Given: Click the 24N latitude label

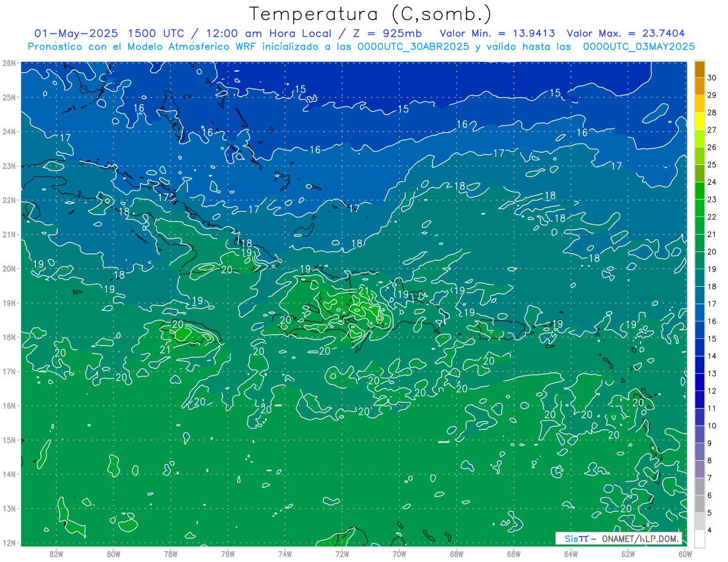Looking at the screenshot, I should coord(8,132).
